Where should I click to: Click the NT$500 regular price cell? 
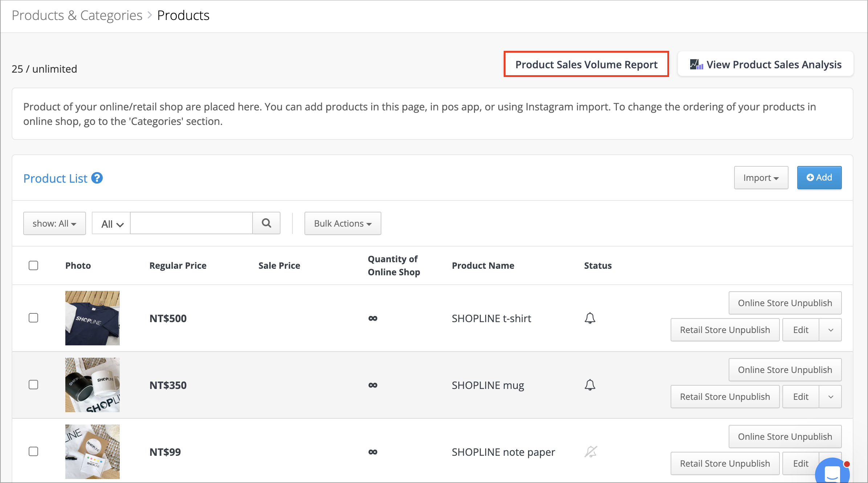[x=168, y=318]
